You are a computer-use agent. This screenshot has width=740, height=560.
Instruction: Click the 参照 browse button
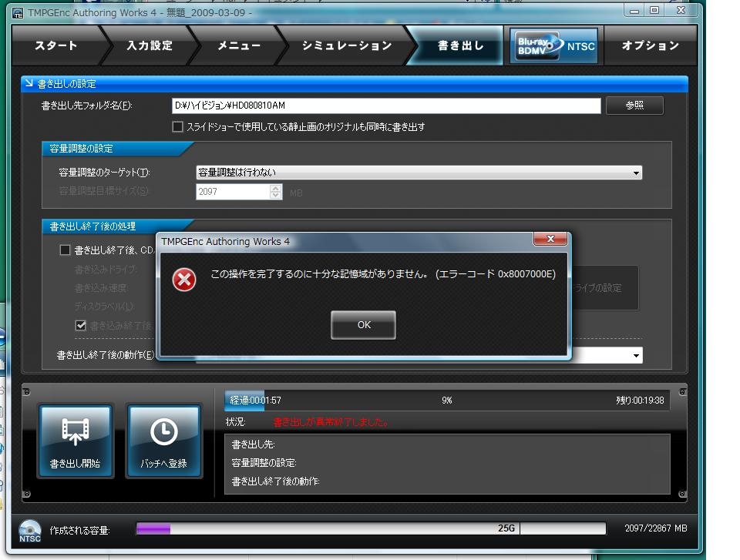click(634, 106)
